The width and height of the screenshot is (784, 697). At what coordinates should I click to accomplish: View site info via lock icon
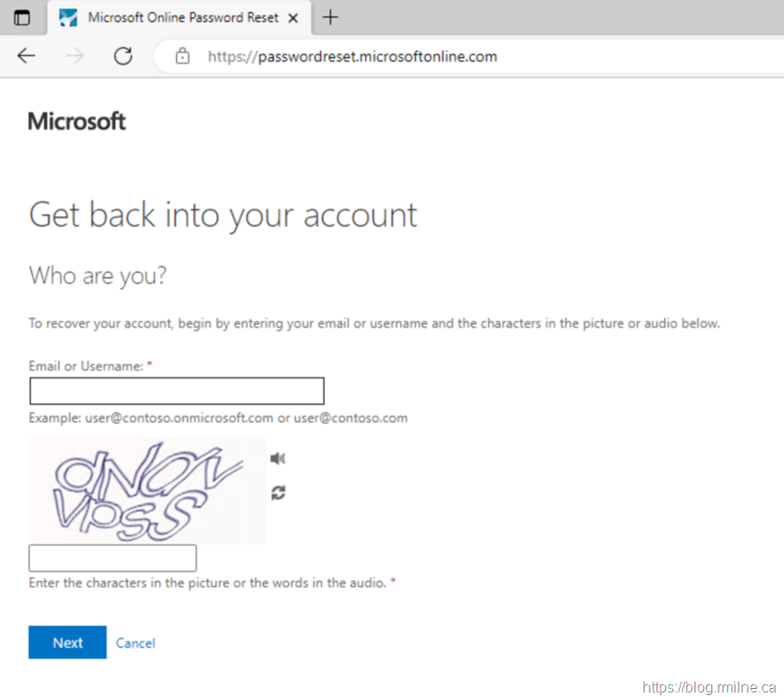182,56
